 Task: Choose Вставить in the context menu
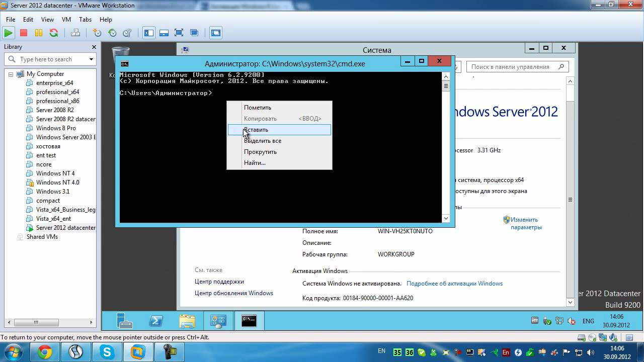[279, 130]
